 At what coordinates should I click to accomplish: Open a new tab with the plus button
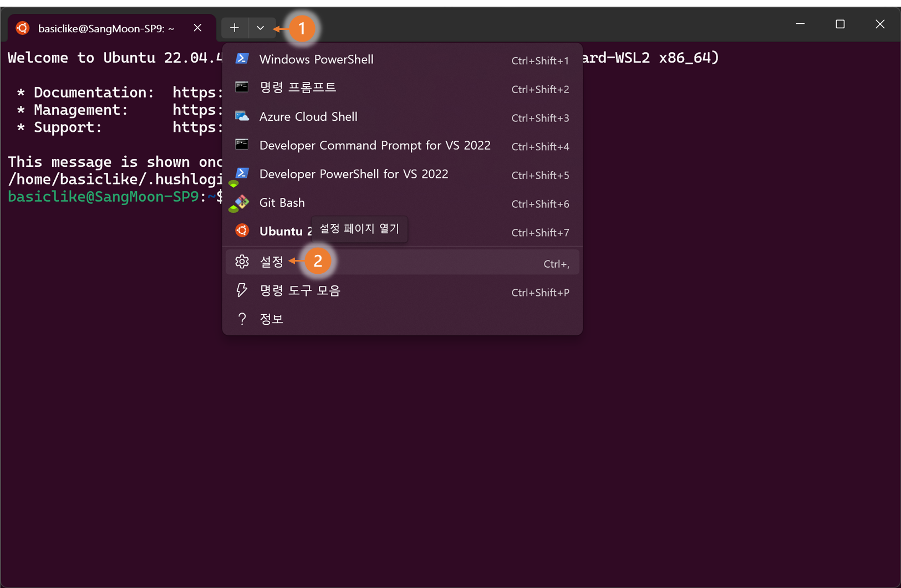[235, 28]
